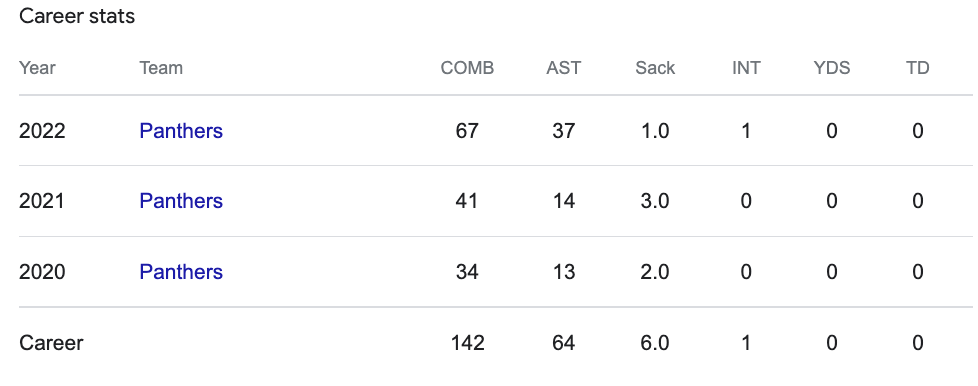
Task: Click the Year column header
Action: coord(37,68)
